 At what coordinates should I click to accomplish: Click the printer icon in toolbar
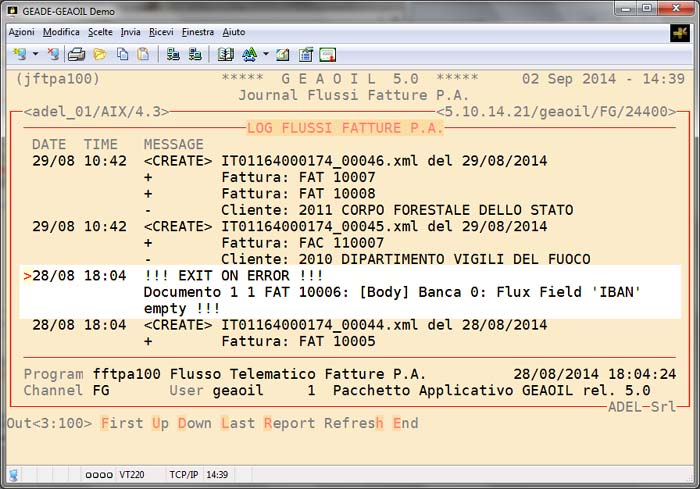coord(76,54)
